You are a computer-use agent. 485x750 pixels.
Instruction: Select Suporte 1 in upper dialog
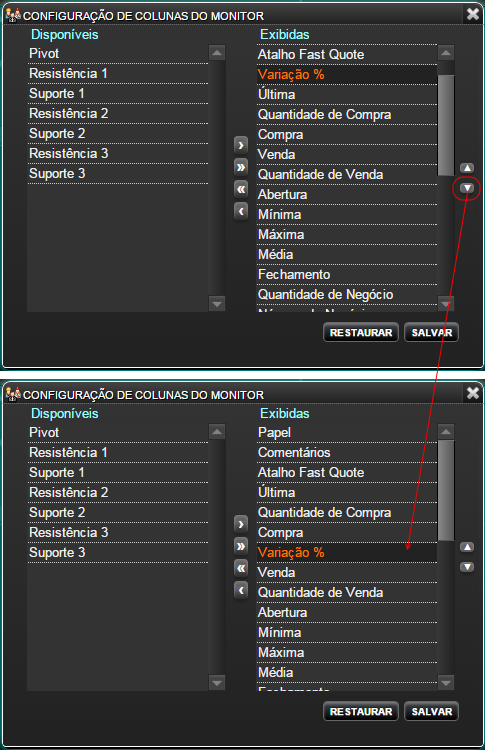coord(118,94)
